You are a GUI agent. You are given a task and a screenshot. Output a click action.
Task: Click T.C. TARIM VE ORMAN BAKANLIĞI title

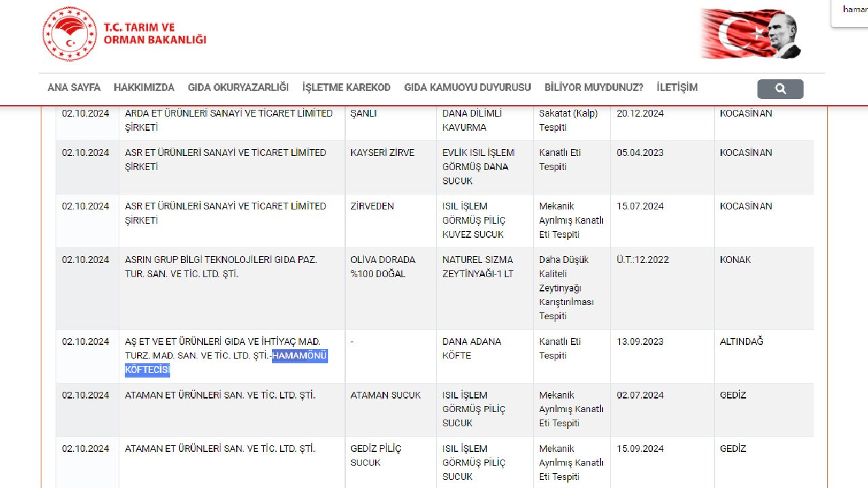(155, 34)
